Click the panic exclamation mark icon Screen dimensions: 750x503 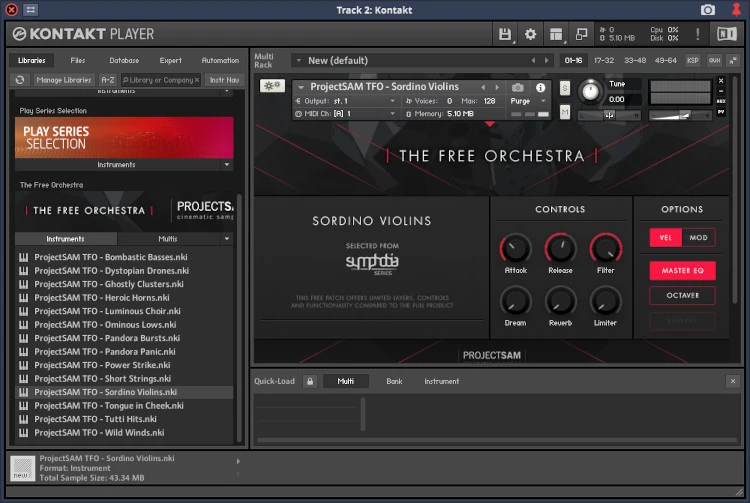tap(697, 34)
